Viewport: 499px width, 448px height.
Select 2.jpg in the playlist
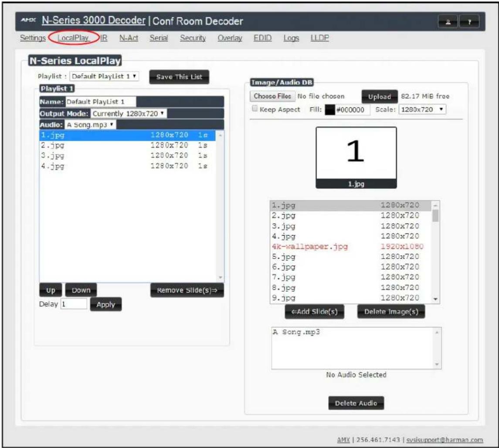pos(127,145)
